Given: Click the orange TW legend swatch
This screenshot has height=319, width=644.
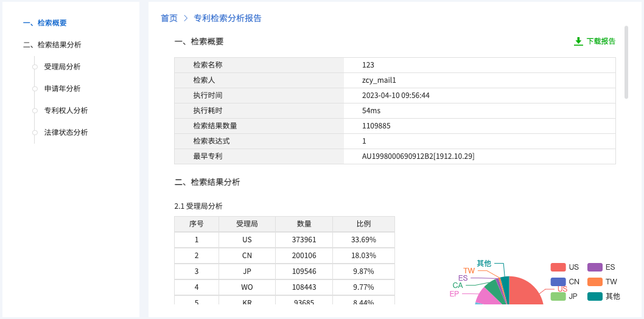Looking at the screenshot, I should pyautogui.click(x=595, y=282).
